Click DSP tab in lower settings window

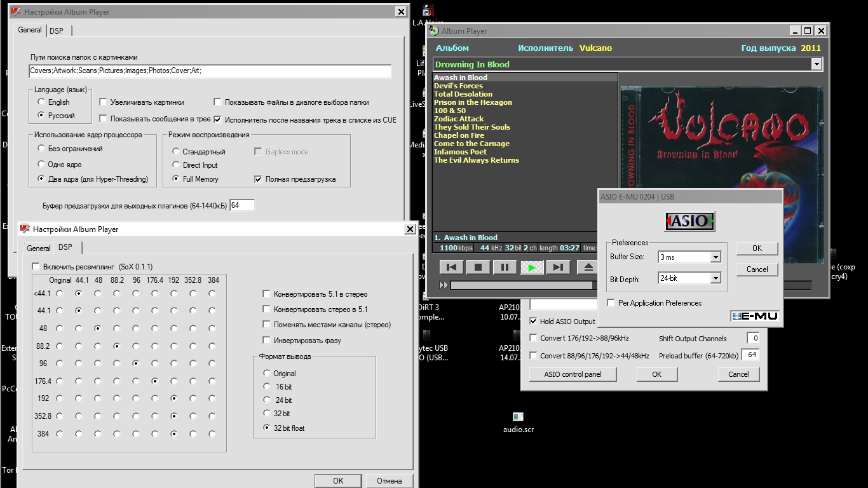click(x=65, y=247)
